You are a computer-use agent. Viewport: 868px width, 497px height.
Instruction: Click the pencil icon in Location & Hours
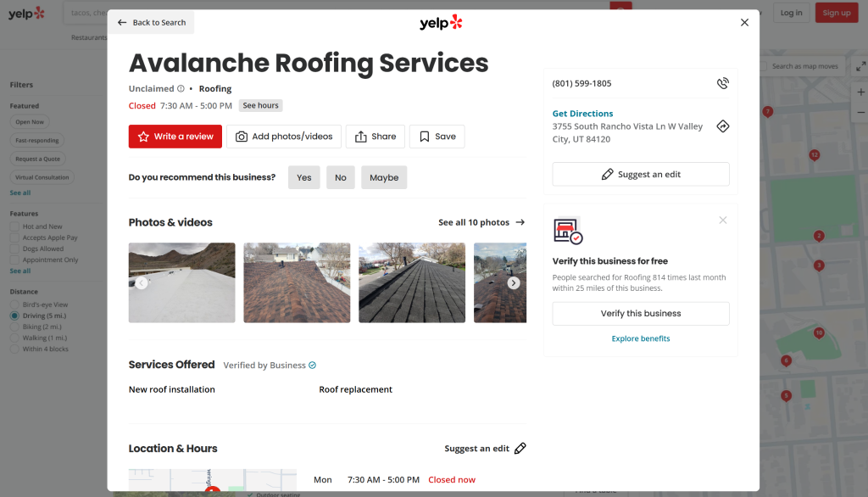(520, 449)
